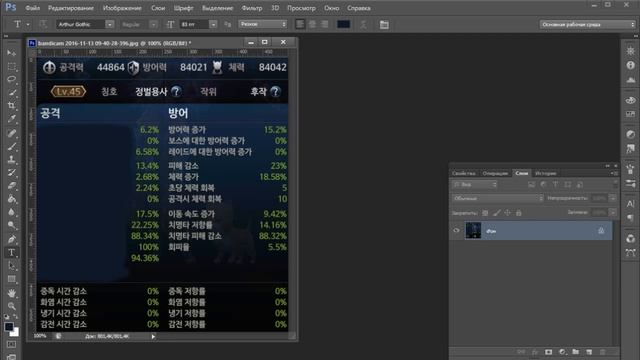640x360 pixels.
Task: Toggle the type layers filter
Action: [555, 185]
